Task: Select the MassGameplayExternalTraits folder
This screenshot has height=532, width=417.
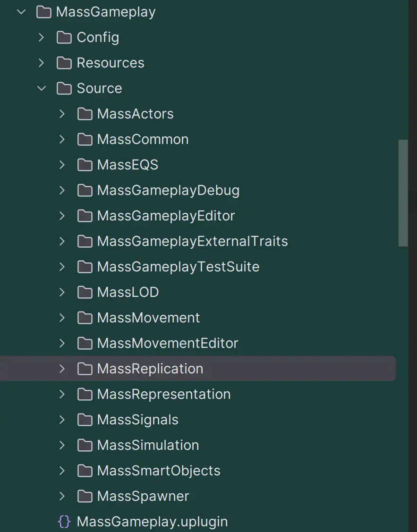Action: [x=192, y=241]
